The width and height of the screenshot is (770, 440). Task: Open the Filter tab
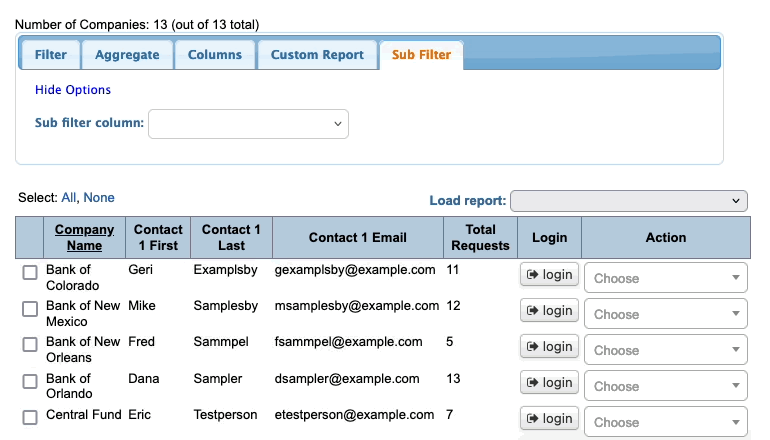[51, 55]
